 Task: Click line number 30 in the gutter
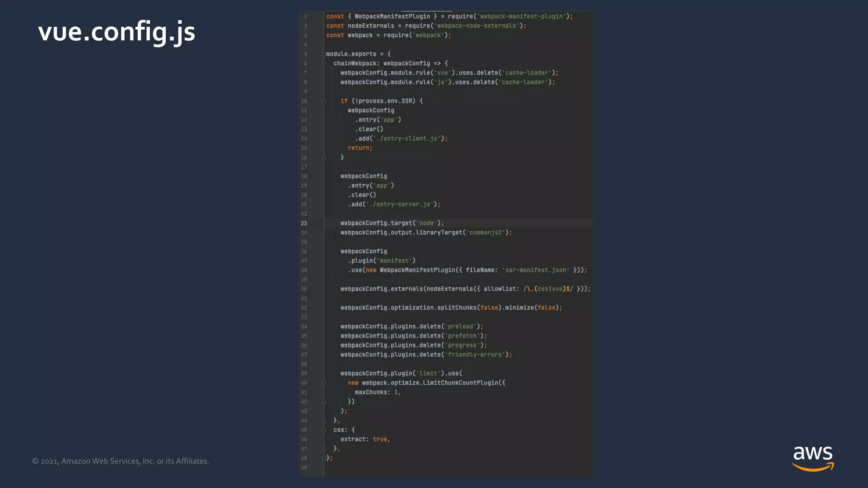(x=304, y=289)
